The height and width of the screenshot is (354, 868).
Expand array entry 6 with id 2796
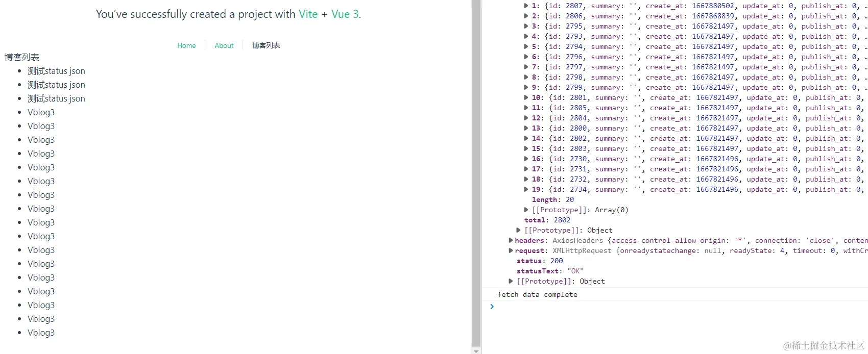coord(526,57)
